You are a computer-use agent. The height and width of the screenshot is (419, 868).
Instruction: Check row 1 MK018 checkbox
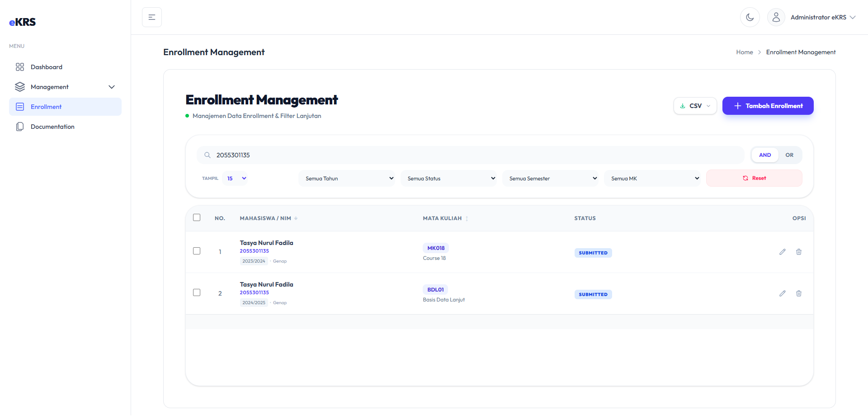(197, 251)
